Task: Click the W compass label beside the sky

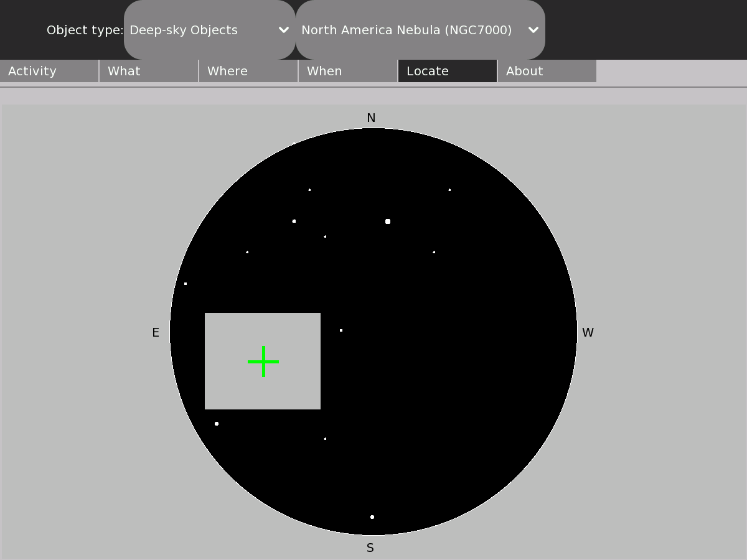Action: click(x=588, y=333)
